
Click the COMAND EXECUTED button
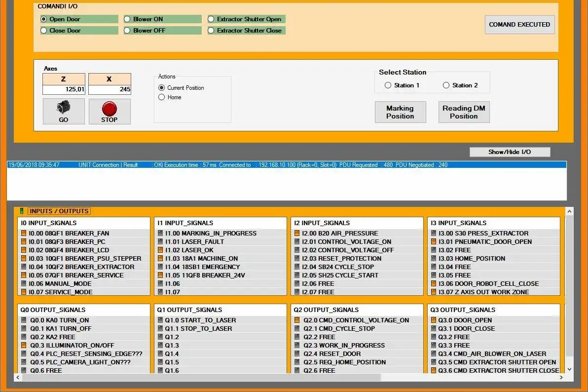519,24
